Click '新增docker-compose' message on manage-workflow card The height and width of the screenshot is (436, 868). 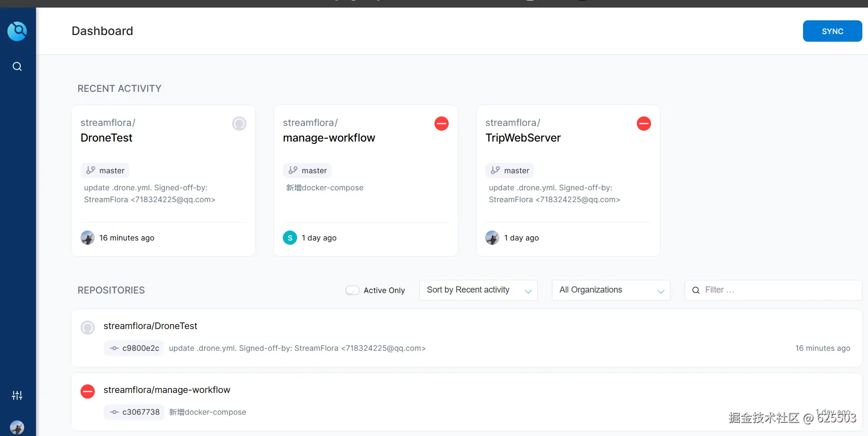(x=325, y=187)
